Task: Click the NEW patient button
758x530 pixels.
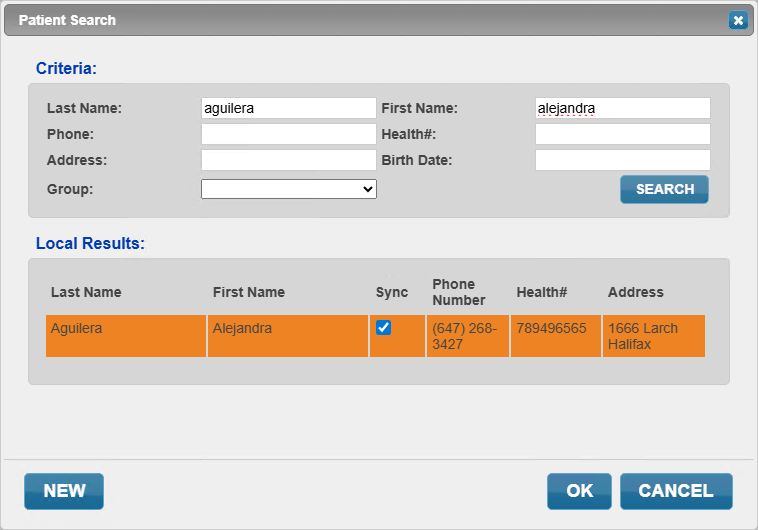Action: coord(64,491)
